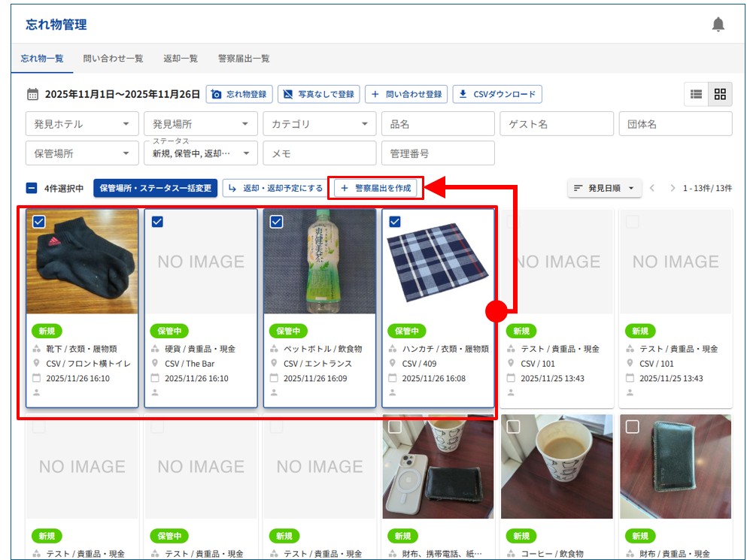Click the date range 2025年11月1日〜2025年11月26日
The width and height of the screenshot is (747, 560).
(x=123, y=94)
